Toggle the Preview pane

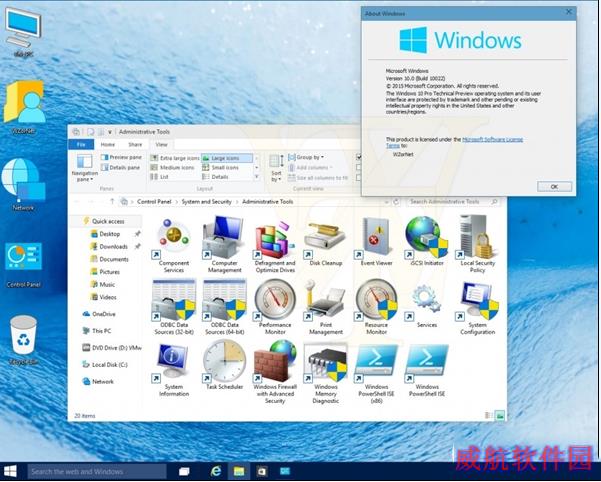(x=121, y=157)
